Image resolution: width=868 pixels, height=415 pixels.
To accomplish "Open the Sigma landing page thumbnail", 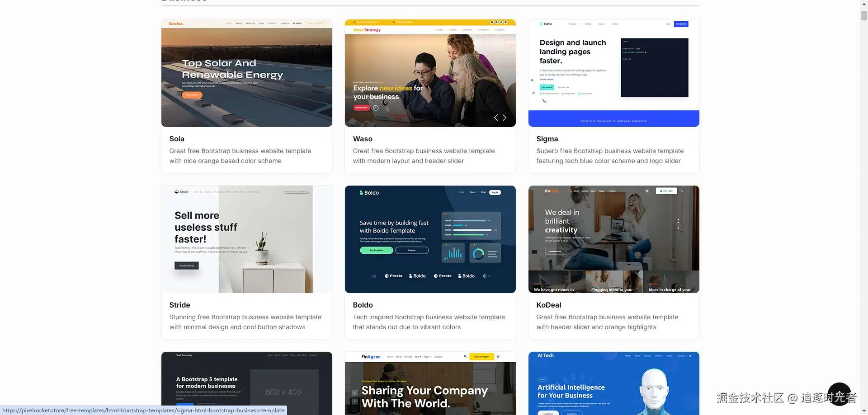I will coord(613,73).
